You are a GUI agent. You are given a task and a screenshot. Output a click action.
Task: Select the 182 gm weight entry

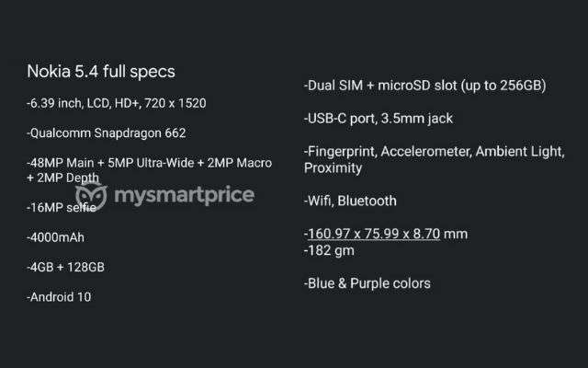329,250
